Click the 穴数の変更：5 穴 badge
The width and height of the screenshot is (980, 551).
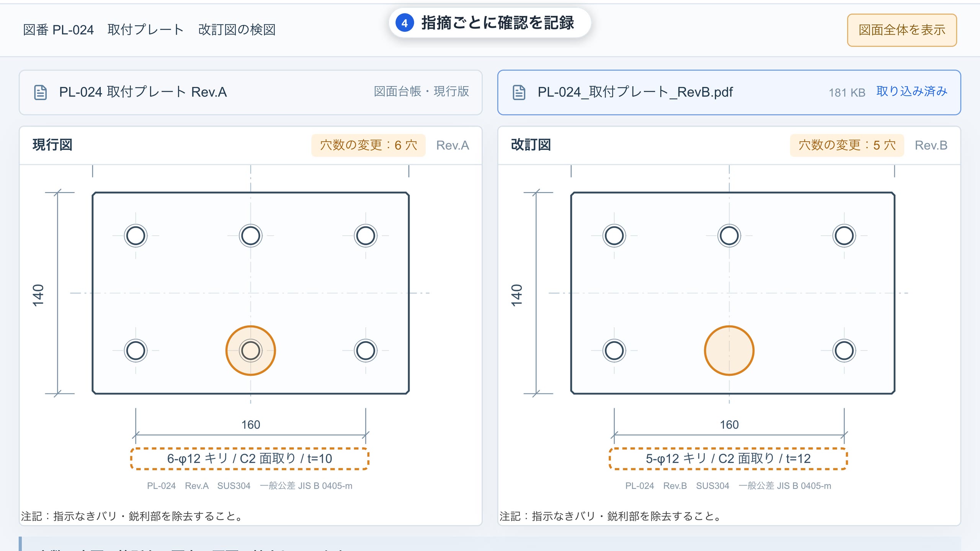847,145
